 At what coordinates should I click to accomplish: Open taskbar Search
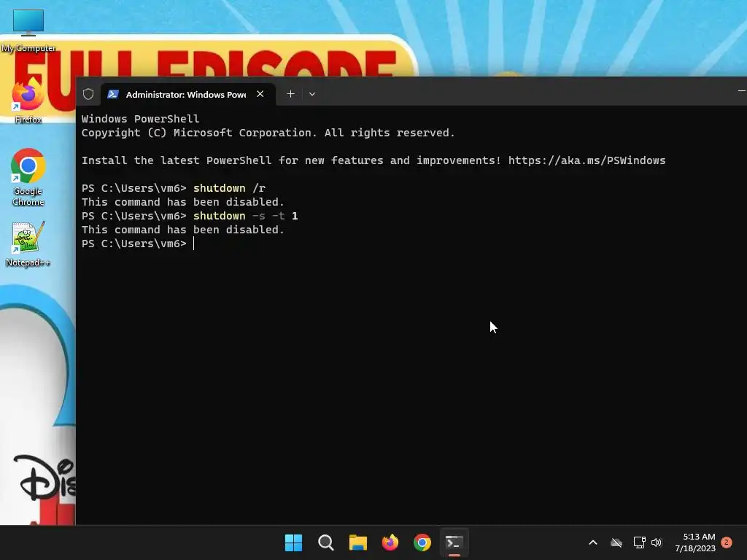pyautogui.click(x=326, y=542)
